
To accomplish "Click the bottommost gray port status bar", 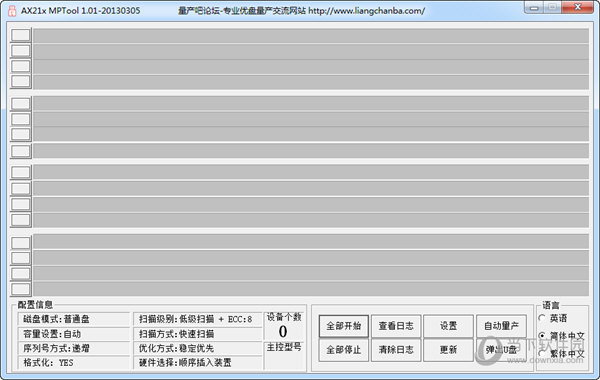I will coord(311,289).
